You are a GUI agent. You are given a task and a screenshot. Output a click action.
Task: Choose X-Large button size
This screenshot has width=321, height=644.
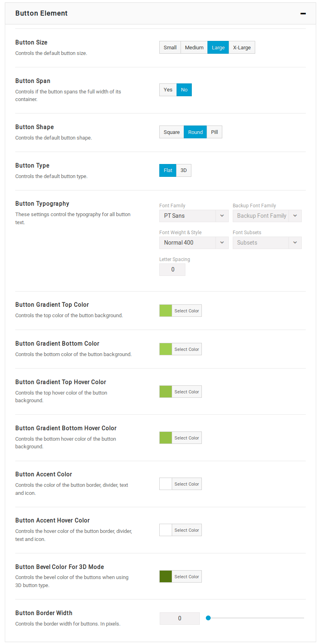[x=242, y=47]
